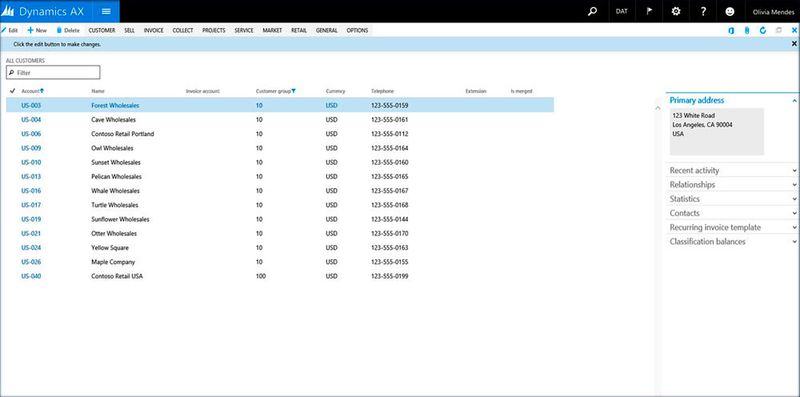800x397 pixels.
Task: Open the INVOICE action tab
Action: [x=154, y=31]
